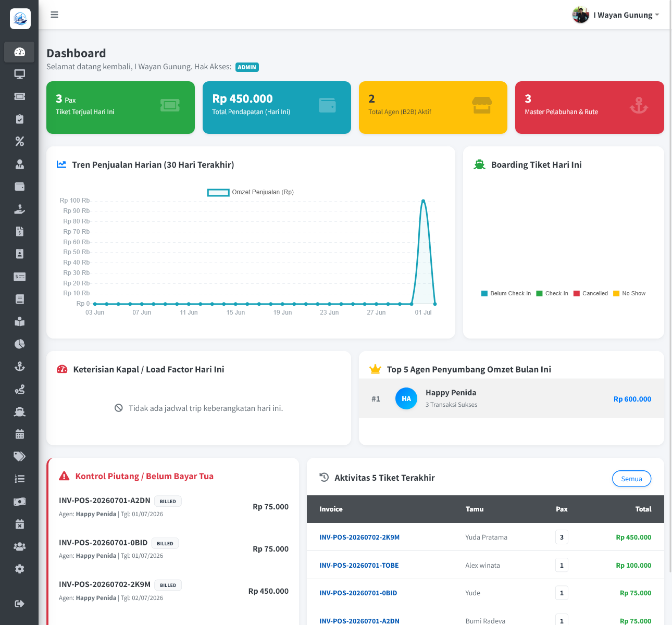672x625 pixels.
Task: Open the price tags icon in sidebar
Action: click(19, 456)
